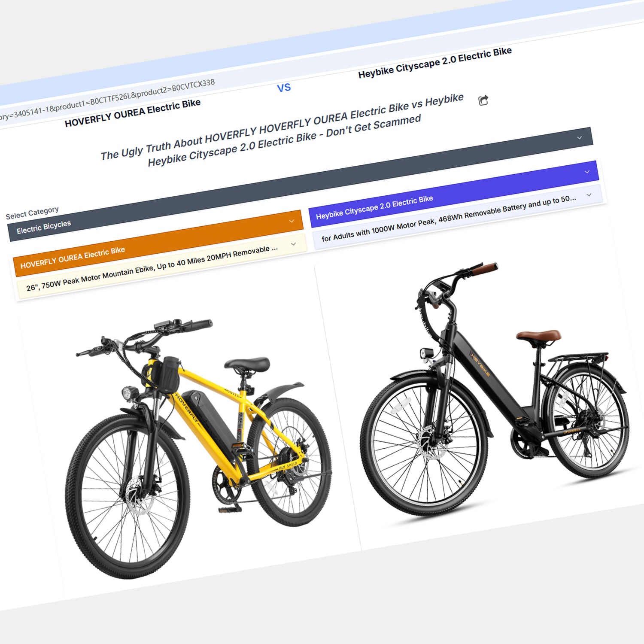Click chevron beside 1000W Motor Peak text
Screen dimensions: 644x644
[x=589, y=194]
